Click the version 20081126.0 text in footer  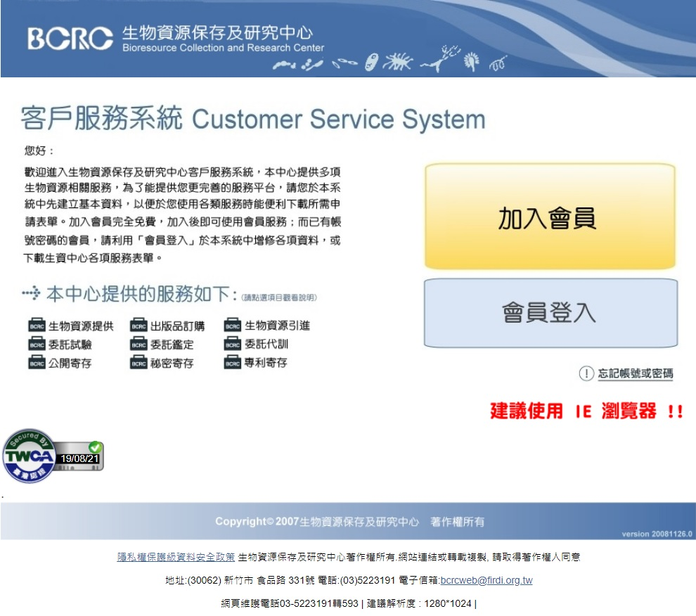click(657, 534)
